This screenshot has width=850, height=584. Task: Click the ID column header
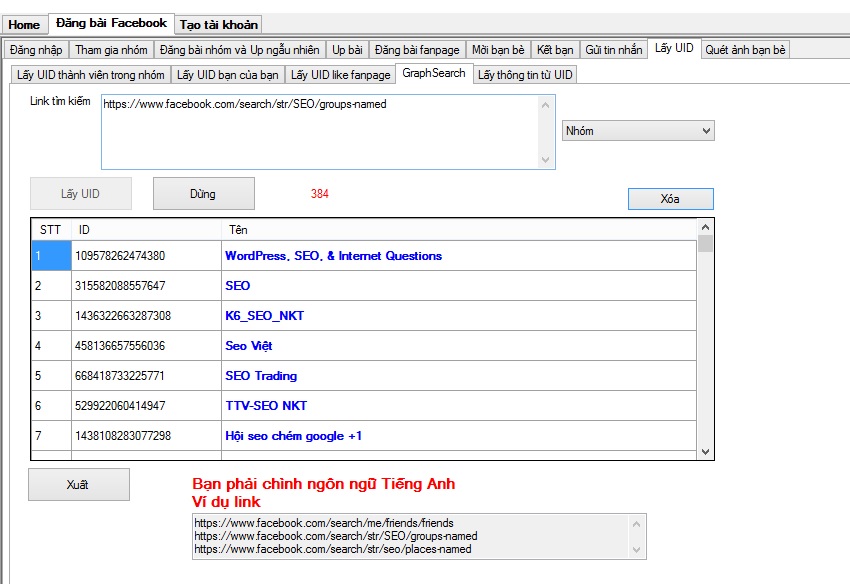tap(146, 230)
